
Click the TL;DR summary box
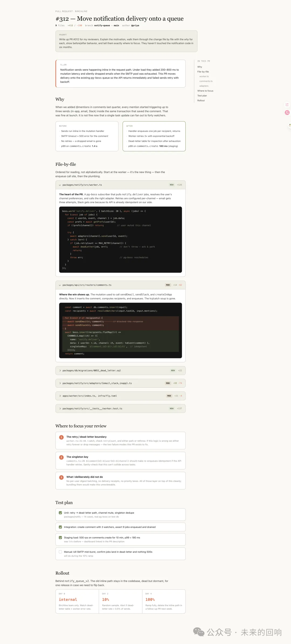click(x=120, y=74)
